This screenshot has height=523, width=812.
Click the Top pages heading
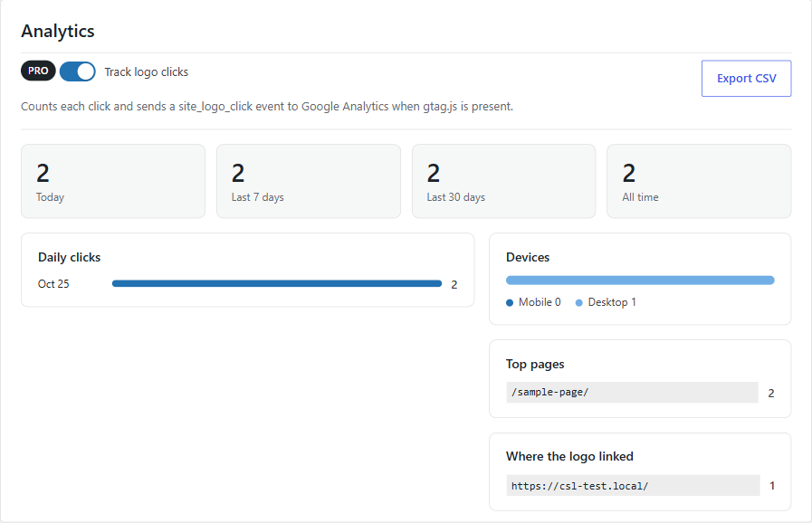535,364
